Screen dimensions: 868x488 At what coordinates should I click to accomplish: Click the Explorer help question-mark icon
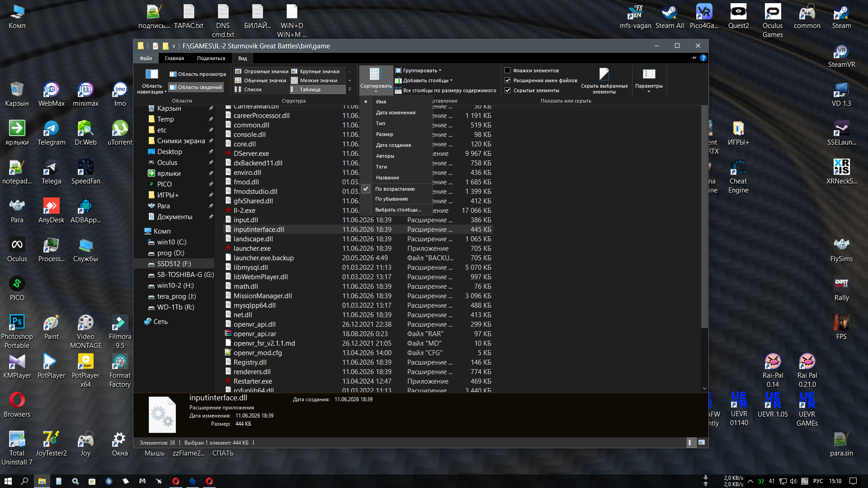703,58
